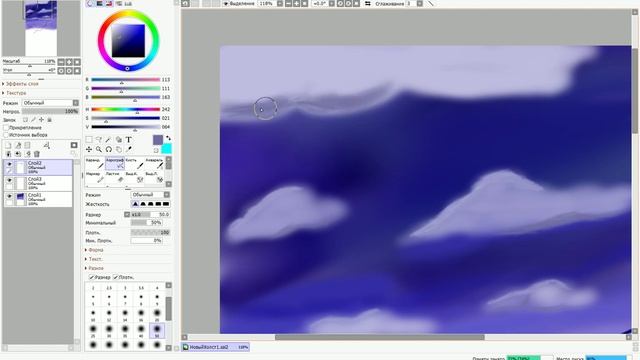The image size is (640, 360).
Task: Enable the Прикрепление checkbox
Action: click(6, 128)
